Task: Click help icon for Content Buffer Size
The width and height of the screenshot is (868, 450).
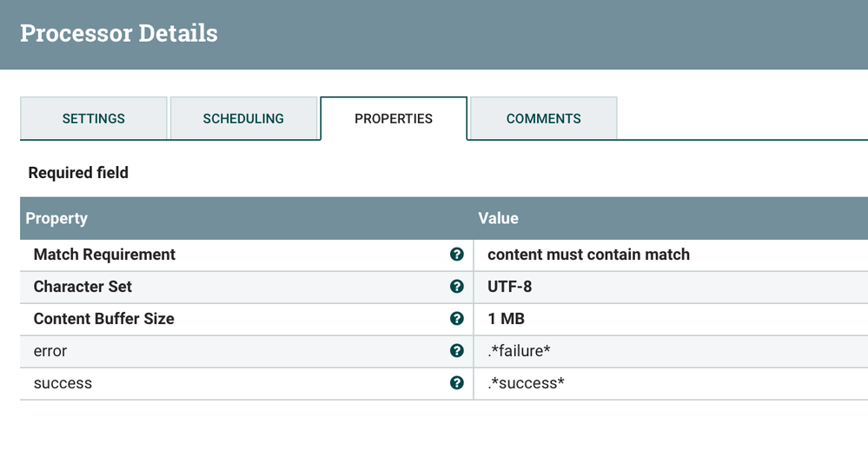Action: click(x=457, y=319)
